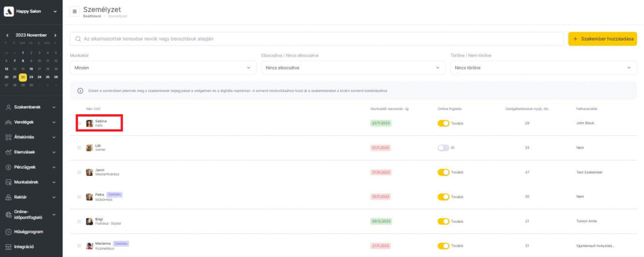Click the Happy Salon logo icon

coord(8,12)
